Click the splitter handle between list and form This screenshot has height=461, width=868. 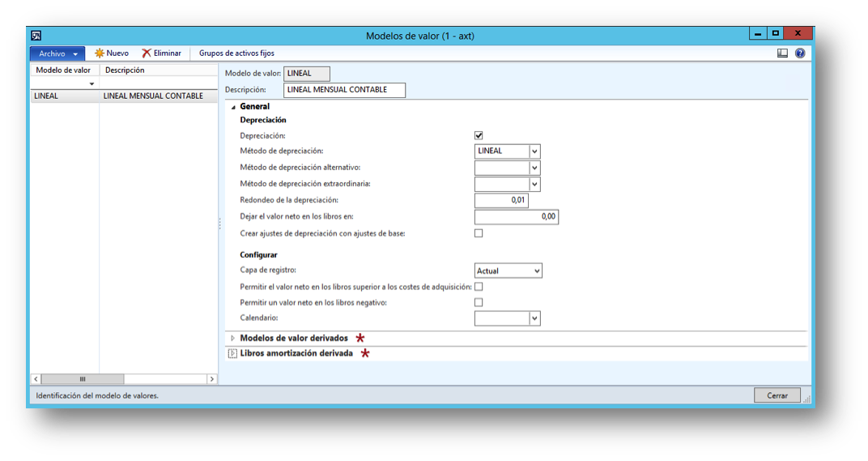[219, 224]
